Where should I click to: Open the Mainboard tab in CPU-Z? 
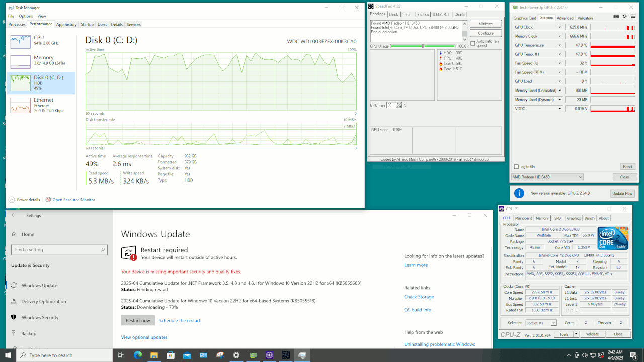point(523,218)
